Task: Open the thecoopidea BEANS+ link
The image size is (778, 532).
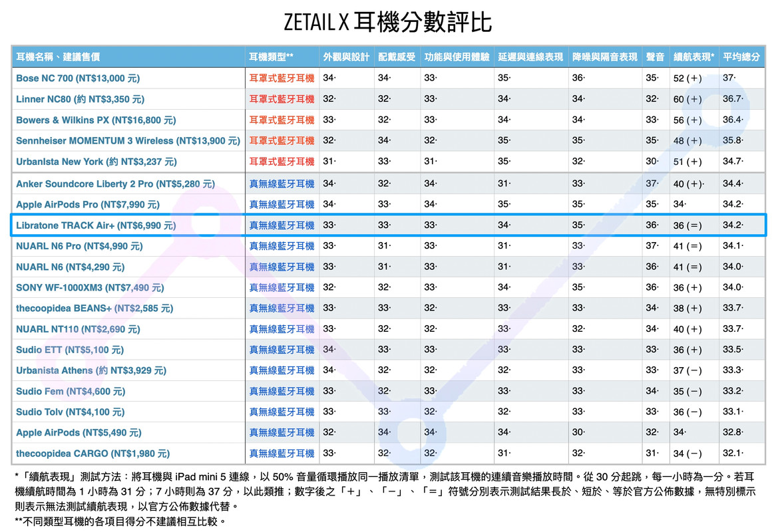Action: tap(95, 309)
